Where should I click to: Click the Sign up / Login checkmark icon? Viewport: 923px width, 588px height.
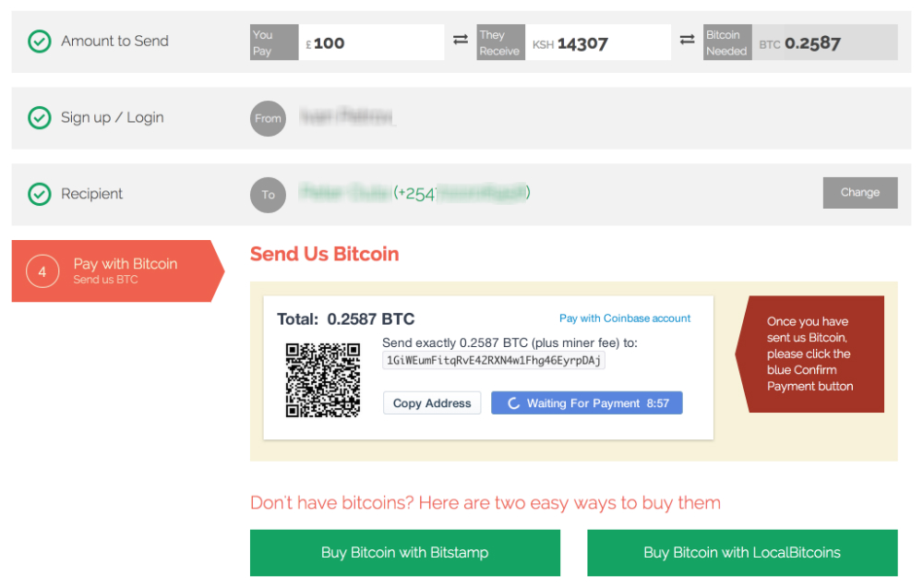click(x=40, y=118)
